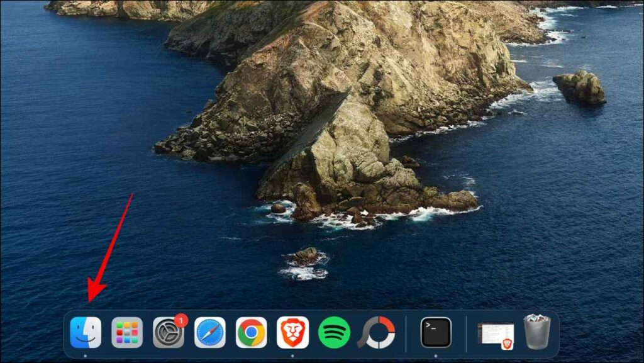Open the Terminal app icon
The height and width of the screenshot is (363, 644).
tap(436, 332)
